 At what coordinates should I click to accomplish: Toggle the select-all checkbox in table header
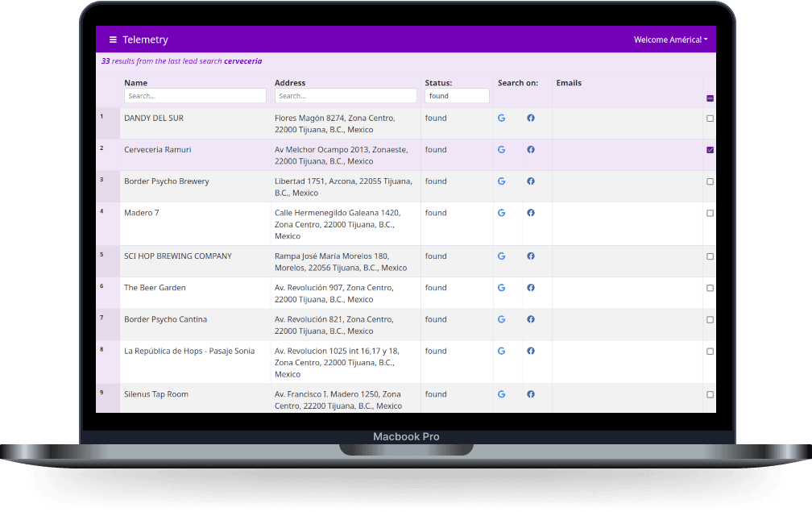click(710, 98)
